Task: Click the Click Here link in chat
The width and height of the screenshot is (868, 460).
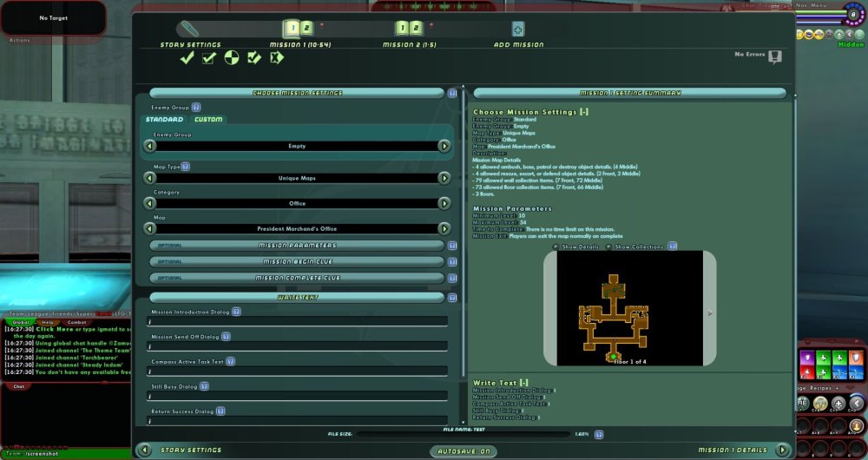Action: [54, 329]
